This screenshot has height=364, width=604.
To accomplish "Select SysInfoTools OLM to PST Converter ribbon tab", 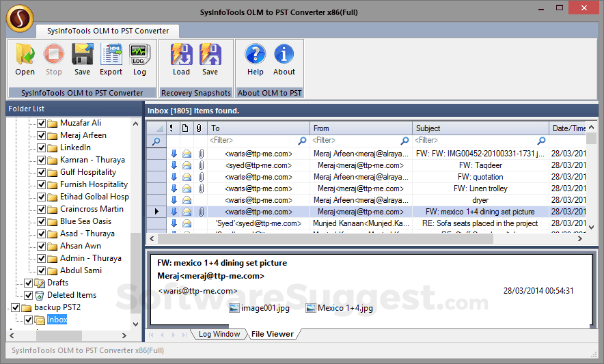I will 108,31.
